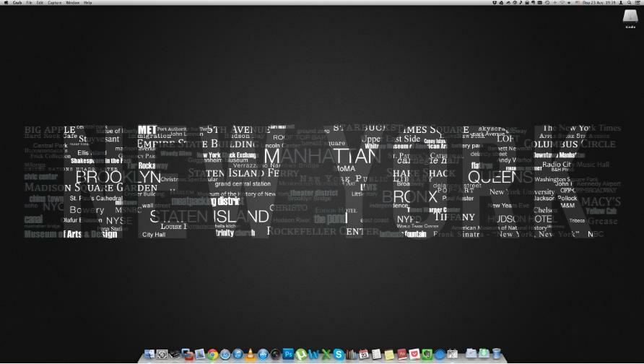Screen dimensions: 644x364
Task: Open uTorrent green icon in dock
Action: pos(300,354)
